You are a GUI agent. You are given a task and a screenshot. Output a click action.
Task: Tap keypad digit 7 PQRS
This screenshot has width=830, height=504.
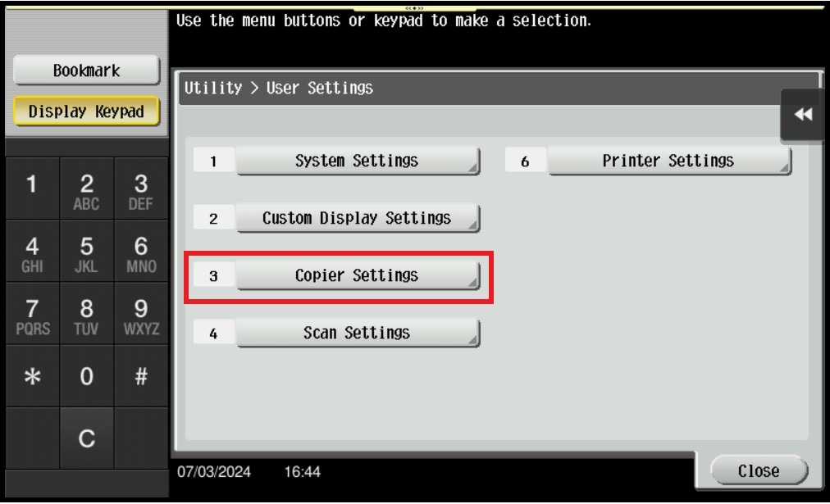point(32,314)
